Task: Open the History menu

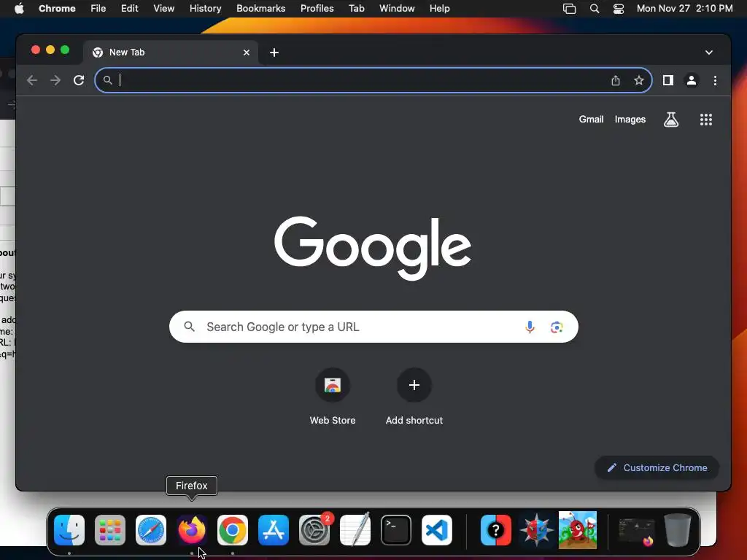Action: tap(205, 9)
